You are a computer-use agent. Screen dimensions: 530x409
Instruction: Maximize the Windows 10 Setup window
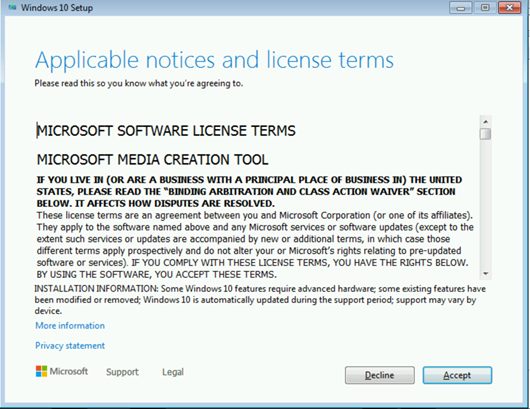(x=485, y=7)
